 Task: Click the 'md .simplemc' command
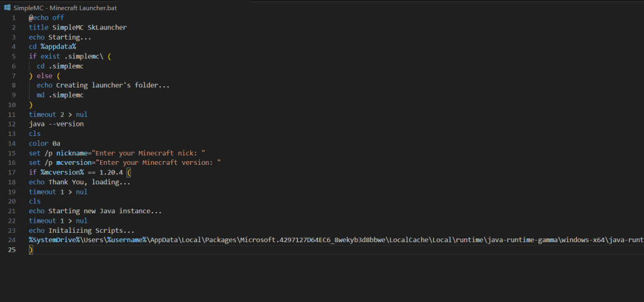pyautogui.click(x=60, y=95)
